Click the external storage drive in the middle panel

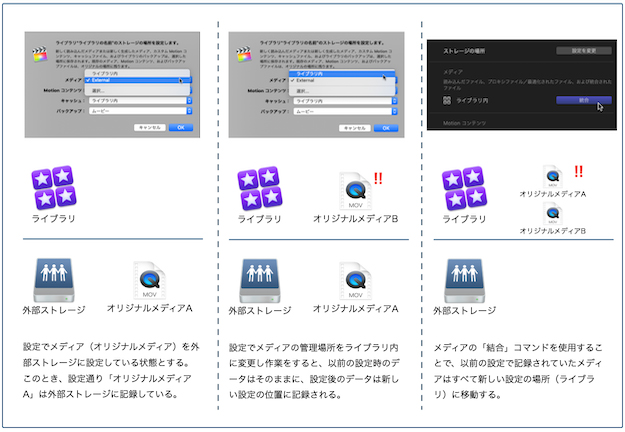click(x=260, y=278)
